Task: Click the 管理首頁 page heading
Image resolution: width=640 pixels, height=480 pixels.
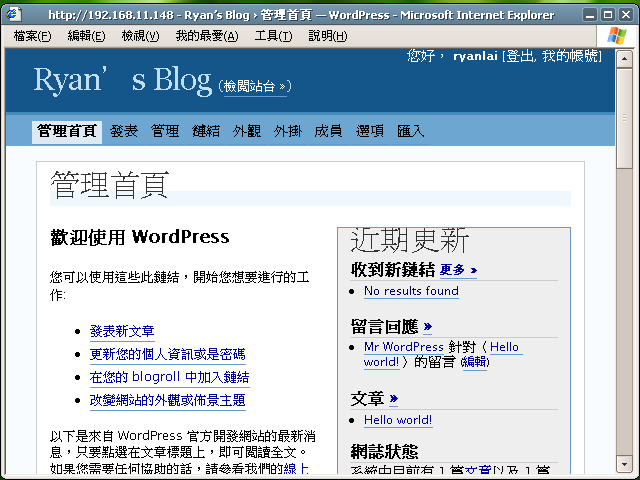Action: click(109, 185)
